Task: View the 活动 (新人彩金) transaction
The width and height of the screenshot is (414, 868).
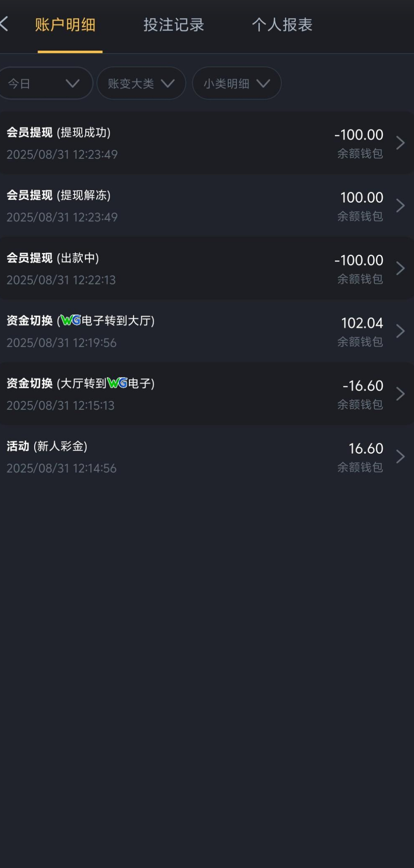Action: pos(47,446)
